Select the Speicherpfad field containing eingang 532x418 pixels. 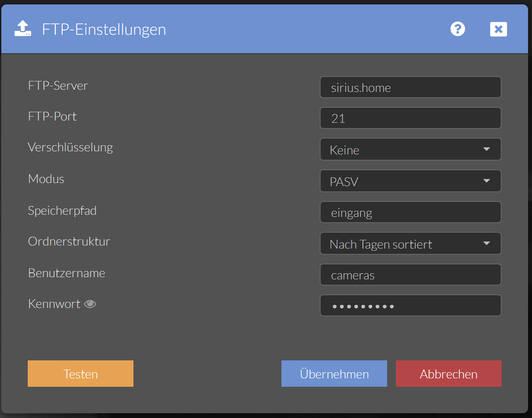pos(410,212)
